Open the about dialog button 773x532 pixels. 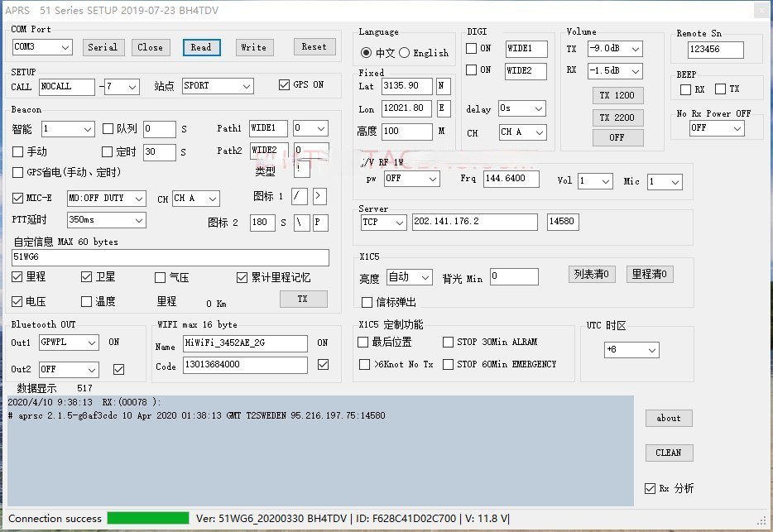669,419
